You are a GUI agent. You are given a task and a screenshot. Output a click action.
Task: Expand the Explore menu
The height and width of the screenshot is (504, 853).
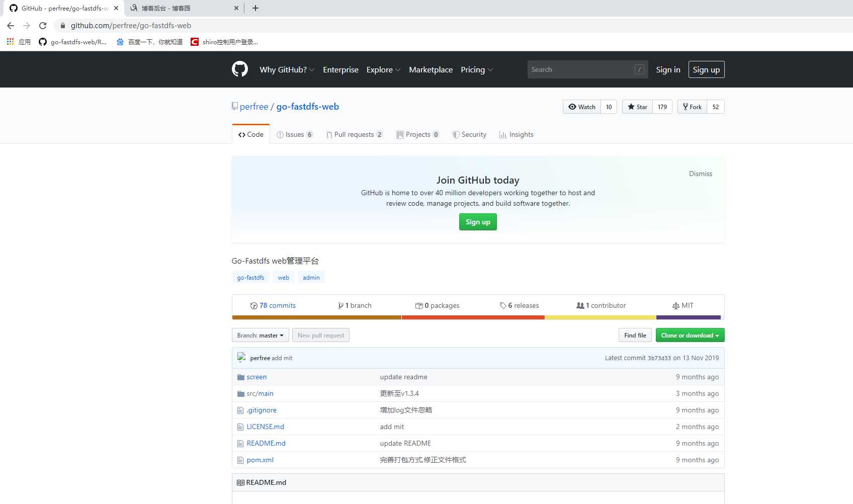click(x=383, y=69)
